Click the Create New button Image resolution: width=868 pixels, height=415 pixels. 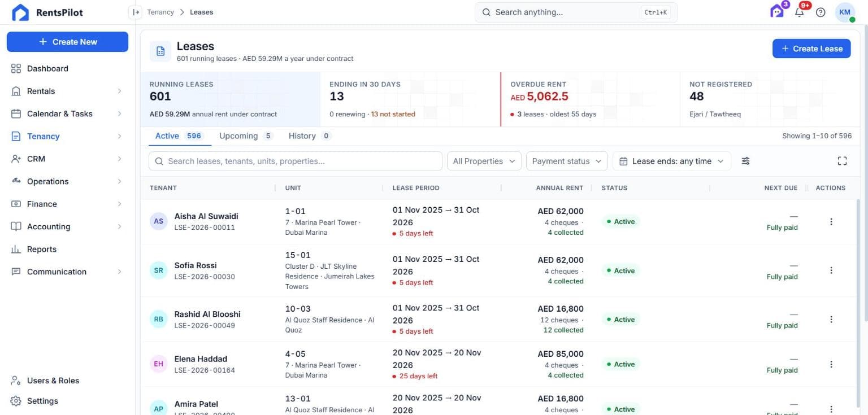tap(67, 42)
